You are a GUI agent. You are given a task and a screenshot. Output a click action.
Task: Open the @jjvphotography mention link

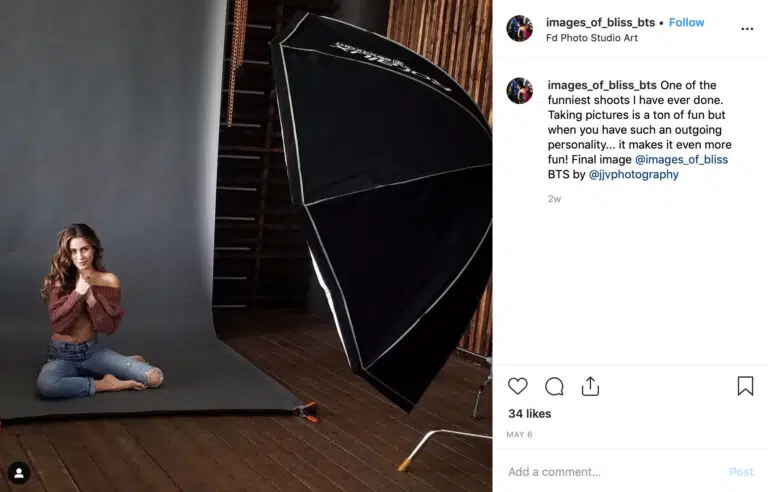(x=633, y=174)
